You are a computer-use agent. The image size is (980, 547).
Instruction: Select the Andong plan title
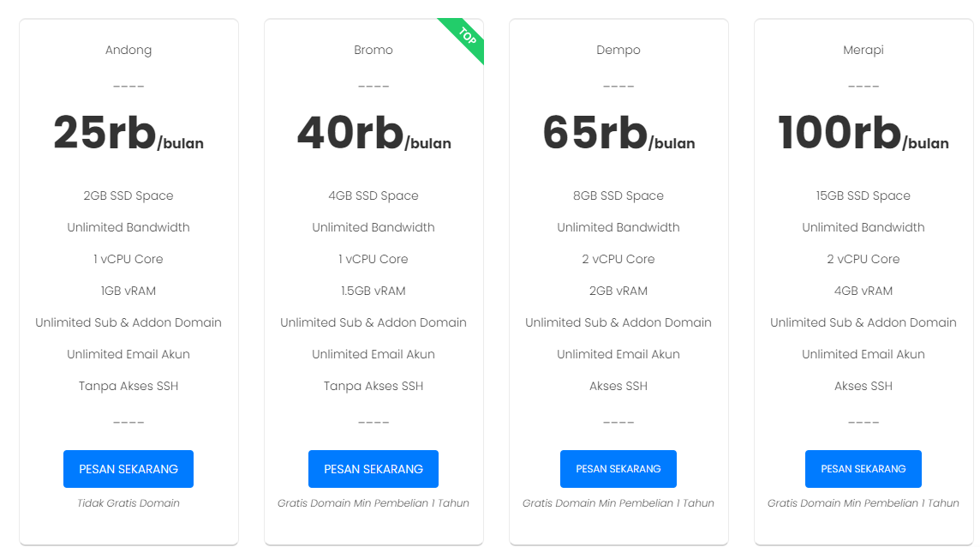pyautogui.click(x=128, y=50)
